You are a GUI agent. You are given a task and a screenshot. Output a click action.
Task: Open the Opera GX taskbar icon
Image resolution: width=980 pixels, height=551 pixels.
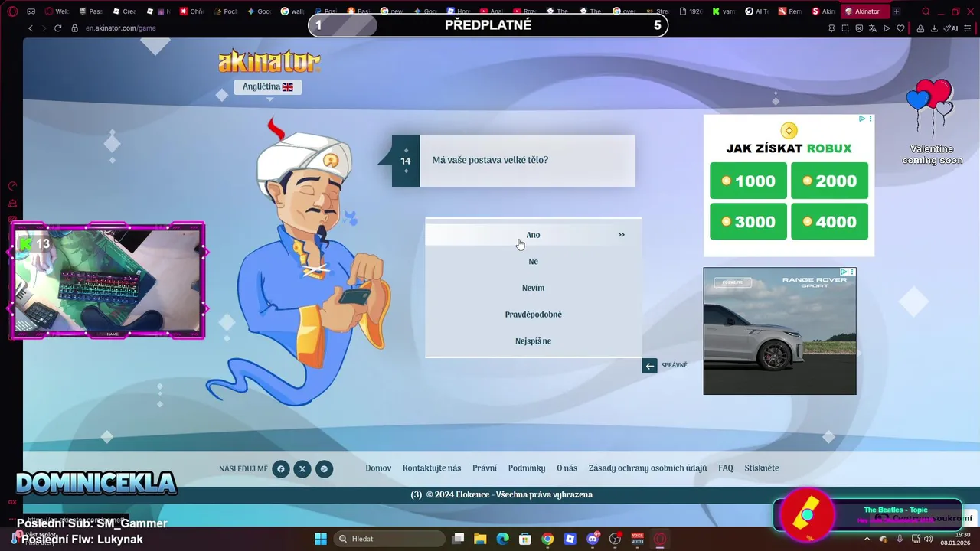coord(660,539)
